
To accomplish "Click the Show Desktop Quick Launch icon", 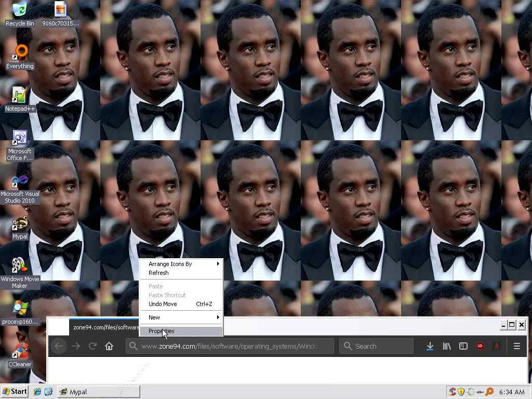I will coord(48,392).
